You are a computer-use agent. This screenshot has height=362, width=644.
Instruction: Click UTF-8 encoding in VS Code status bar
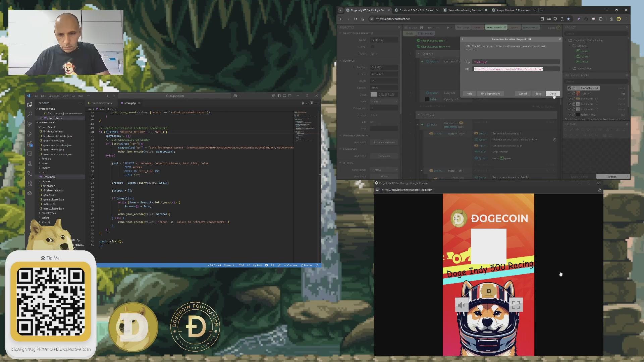click(x=241, y=265)
